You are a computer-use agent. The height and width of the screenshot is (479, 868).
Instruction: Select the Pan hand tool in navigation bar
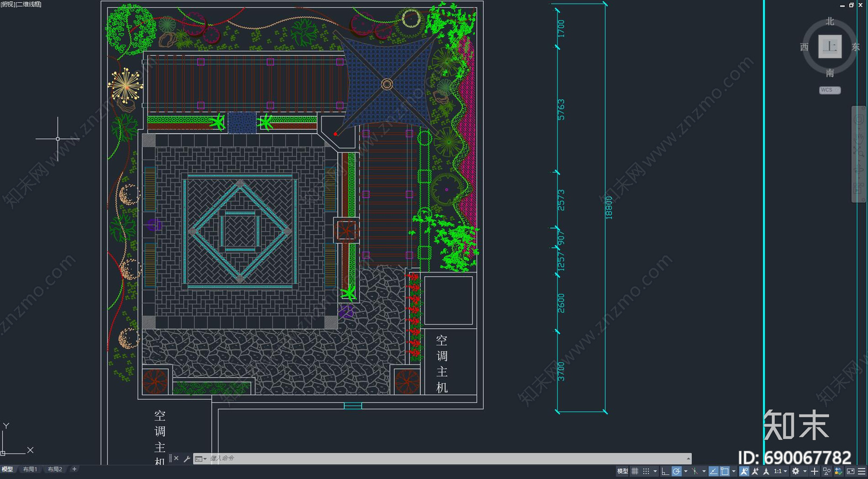tap(859, 138)
